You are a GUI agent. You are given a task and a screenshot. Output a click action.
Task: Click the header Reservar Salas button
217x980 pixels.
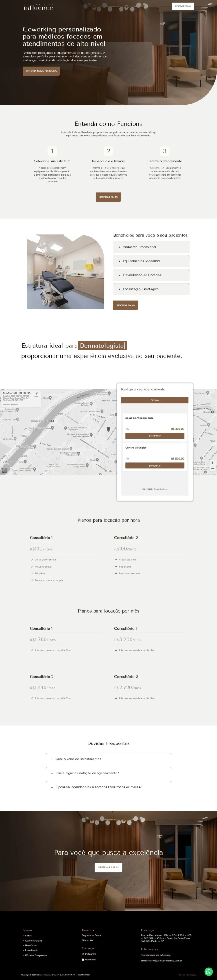pyautogui.click(x=183, y=6)
